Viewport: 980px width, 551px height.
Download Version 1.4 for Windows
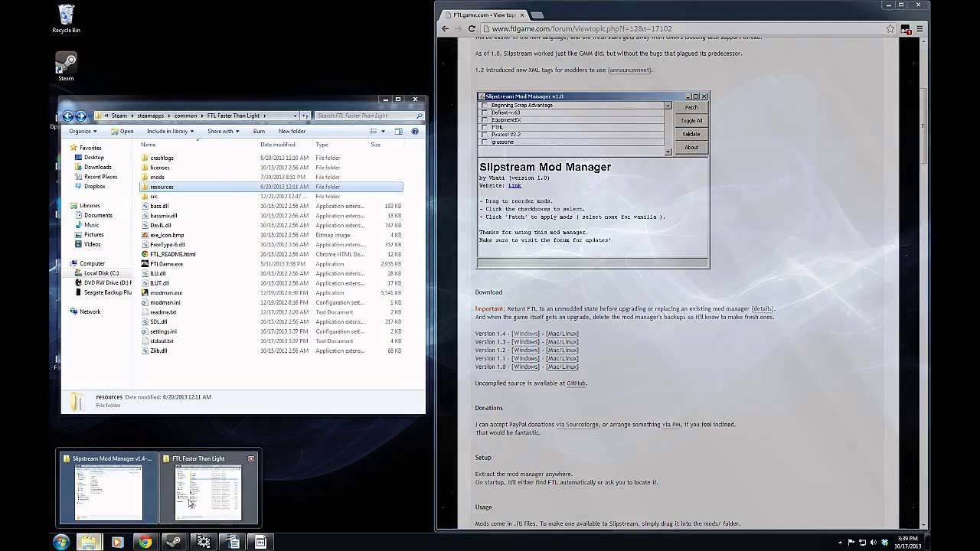tap(525, 334)
